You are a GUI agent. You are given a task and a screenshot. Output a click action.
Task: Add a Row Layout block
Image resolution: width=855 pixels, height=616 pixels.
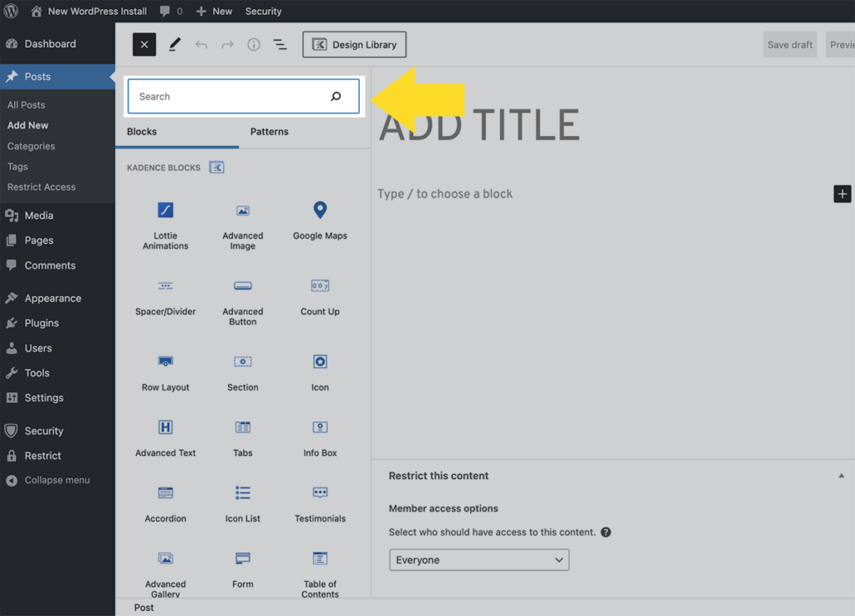(165, 373)
